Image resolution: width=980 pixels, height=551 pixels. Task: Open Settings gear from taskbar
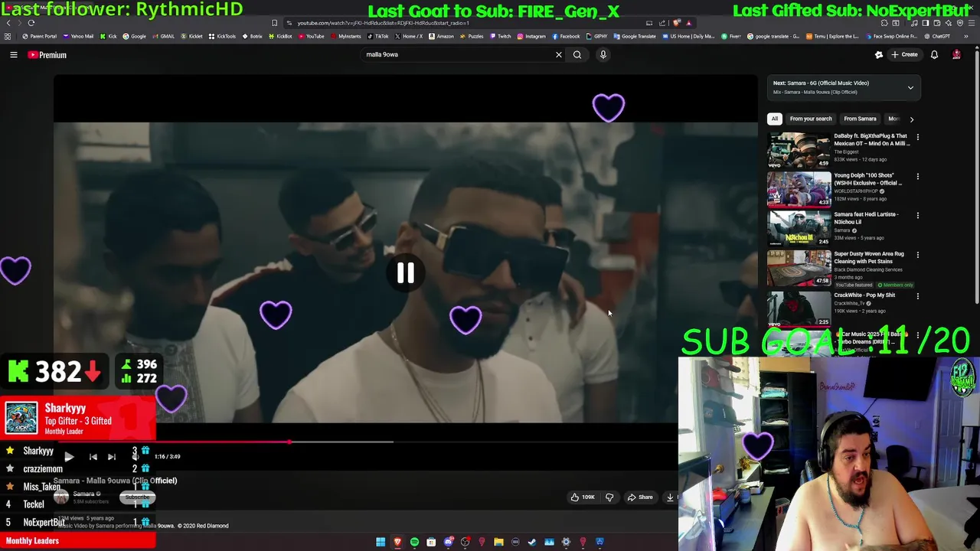pyautogui.click(x=566, y=542)
